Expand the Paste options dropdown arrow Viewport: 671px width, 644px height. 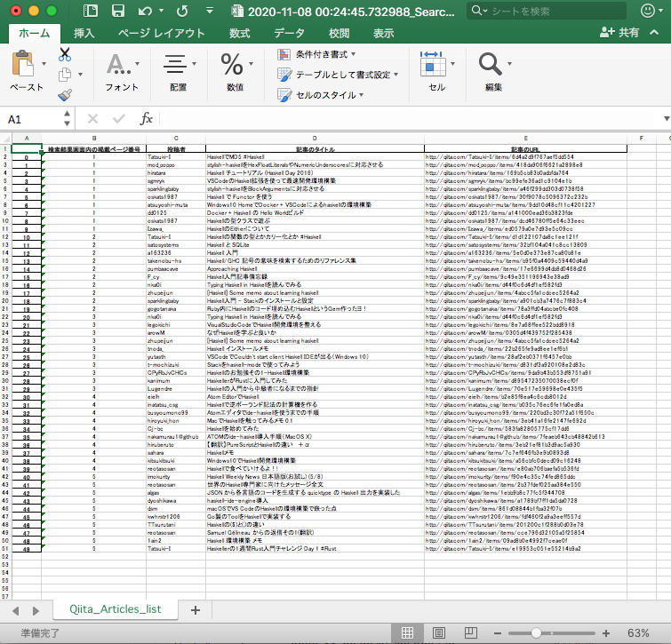(x=44, y=64)
